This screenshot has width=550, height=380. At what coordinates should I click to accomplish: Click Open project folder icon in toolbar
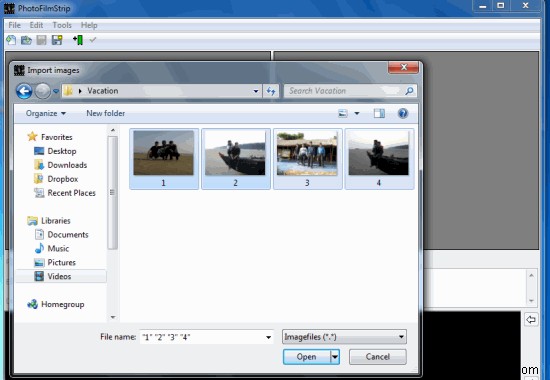26,40
